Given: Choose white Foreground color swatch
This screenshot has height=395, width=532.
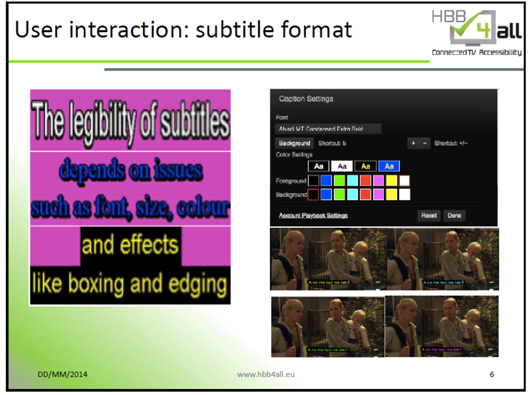Looking at the screenshot, I should click(404, 180).
